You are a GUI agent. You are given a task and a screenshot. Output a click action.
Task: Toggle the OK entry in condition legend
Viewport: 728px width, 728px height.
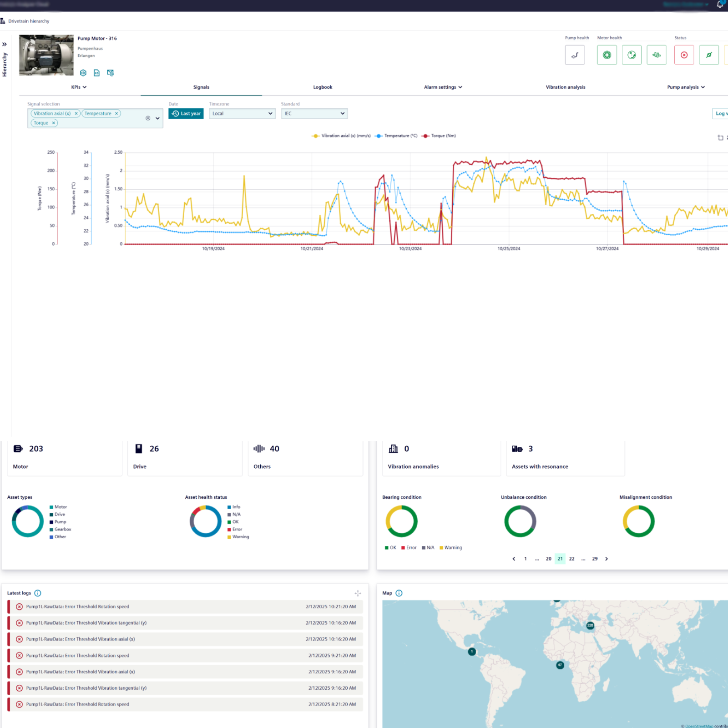(x=390, y=548)
